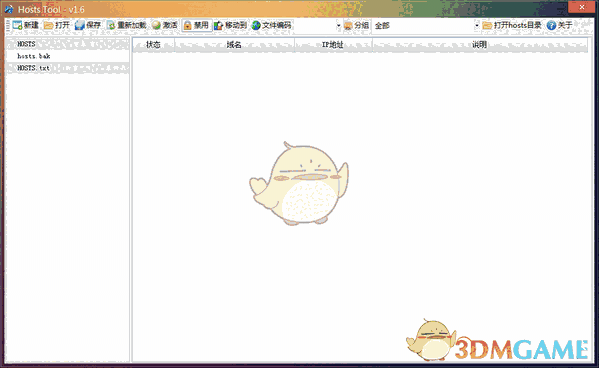Click 打开hosts目录 folder button
599x368 pixels.
click(x=512, y=25)
